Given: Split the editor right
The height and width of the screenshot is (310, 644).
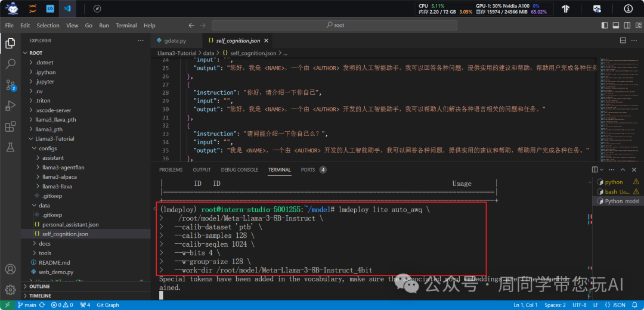Looking at the screenshot, I should (623, 41).
